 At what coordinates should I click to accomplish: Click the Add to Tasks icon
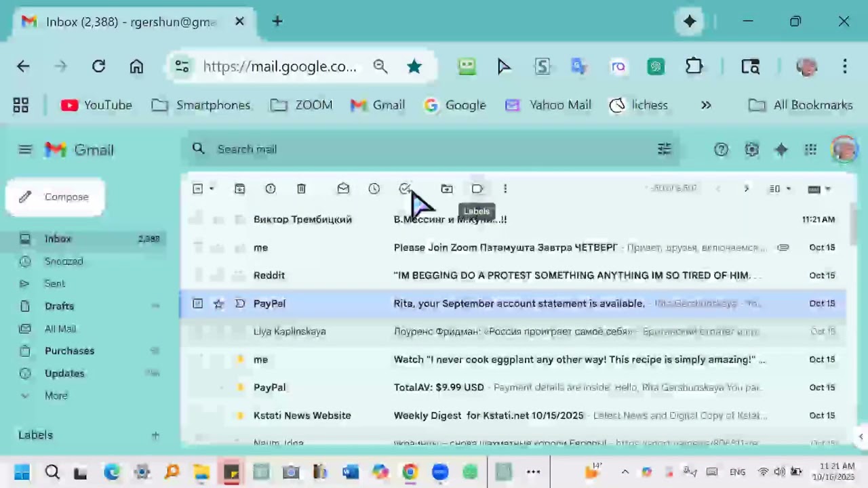405,189
